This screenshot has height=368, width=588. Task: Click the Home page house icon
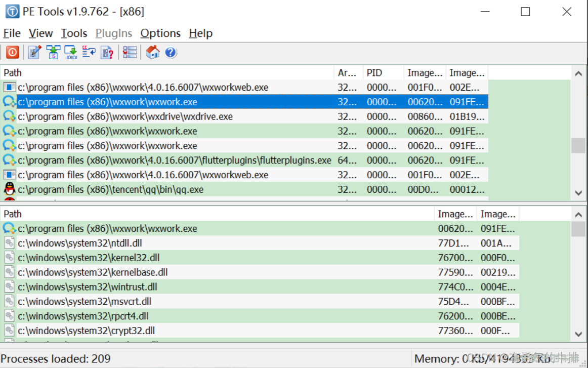[153, 52]
